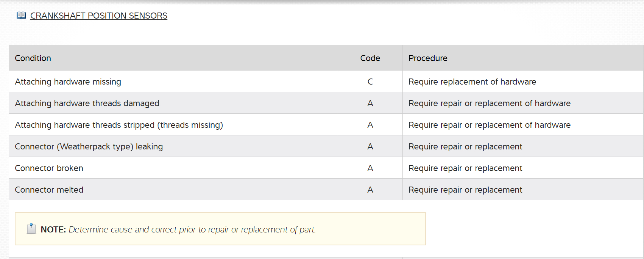Click Require repair or replacement for Connector broken
644x259 pixels.
click(x=465, y=168)
